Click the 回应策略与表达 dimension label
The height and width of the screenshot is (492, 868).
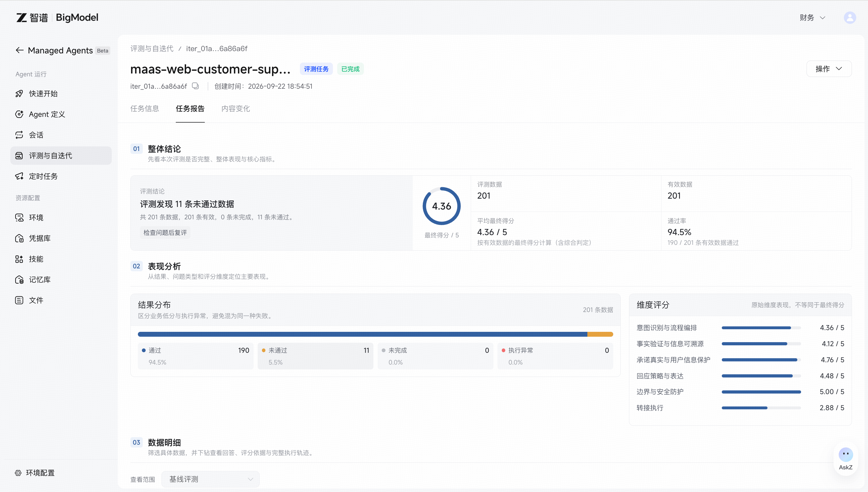(x=660, y=376)
